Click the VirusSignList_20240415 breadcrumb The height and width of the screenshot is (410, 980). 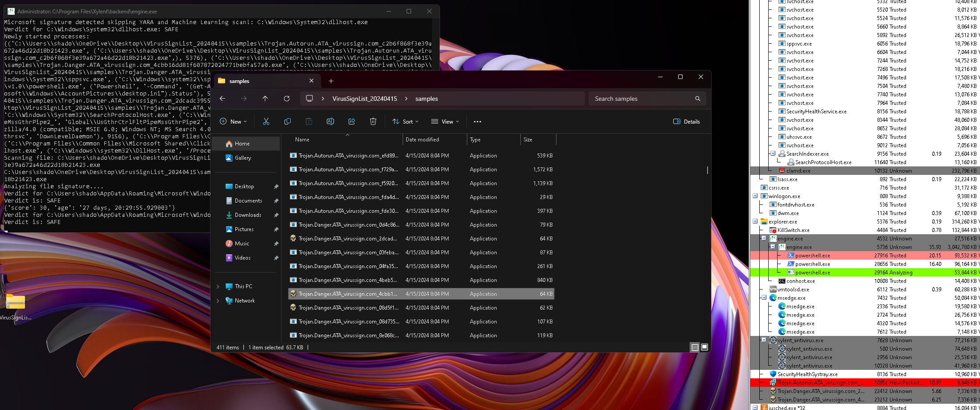click(364, 99)
